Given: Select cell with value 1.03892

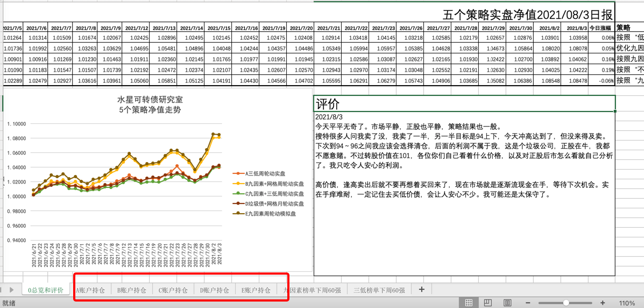Looking at the screenshot, I should [x=547, y=59].
